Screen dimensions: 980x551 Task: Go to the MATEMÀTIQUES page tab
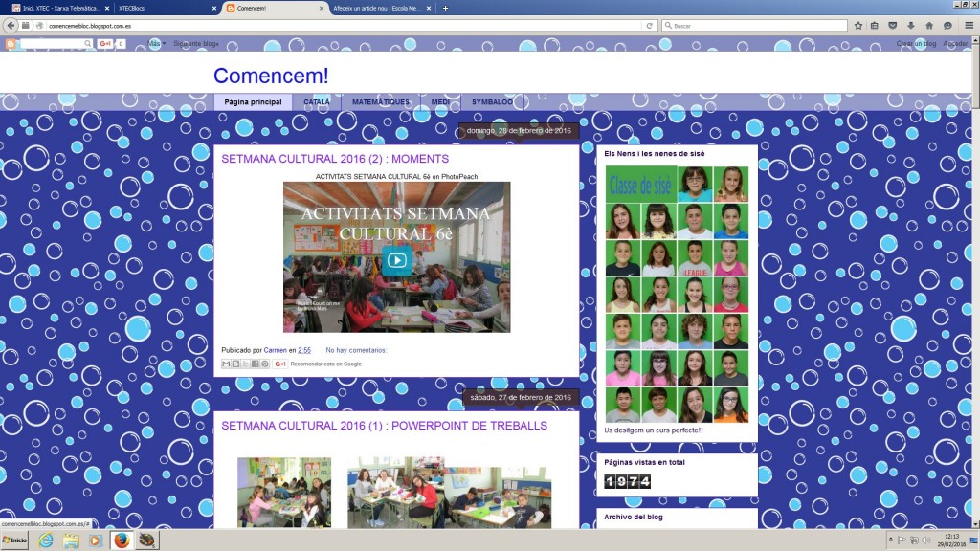[x=380, y=102]
